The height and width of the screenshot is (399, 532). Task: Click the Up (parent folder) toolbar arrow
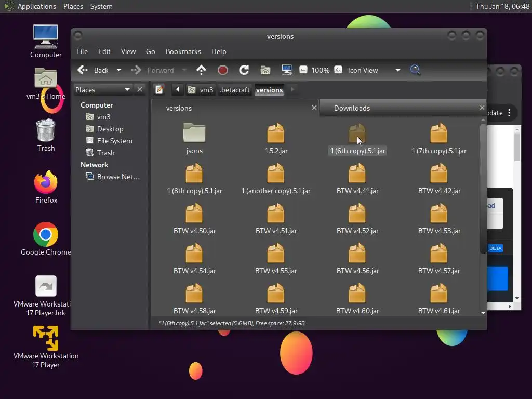[201, 70]
